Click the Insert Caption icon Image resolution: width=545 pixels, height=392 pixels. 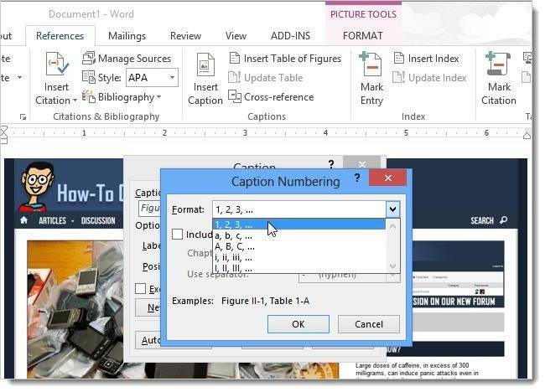click(x=205, y=64)
